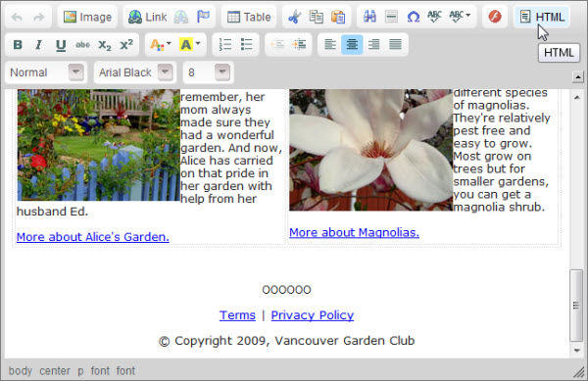Insert a Link via toolbar button
588x381 pixels.
coord(147,18)
